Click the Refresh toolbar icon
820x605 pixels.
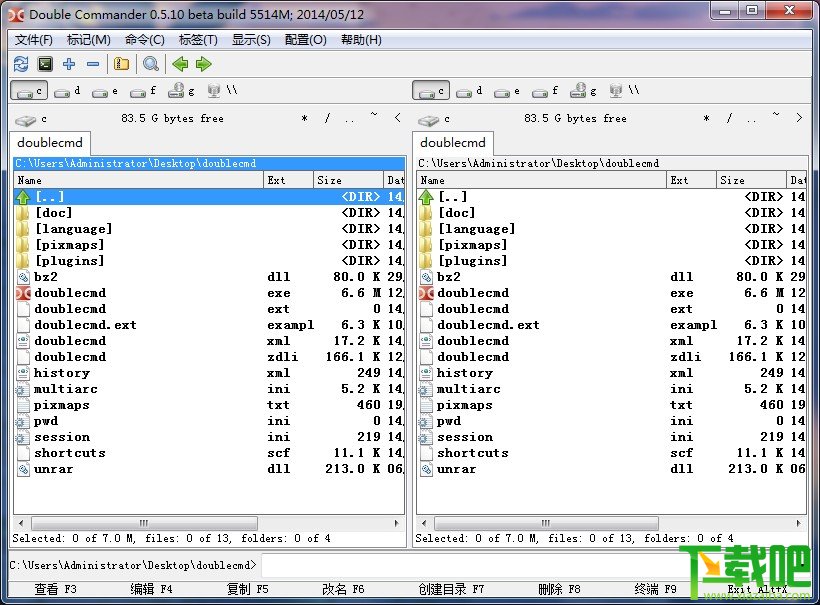tap(20, 64)
